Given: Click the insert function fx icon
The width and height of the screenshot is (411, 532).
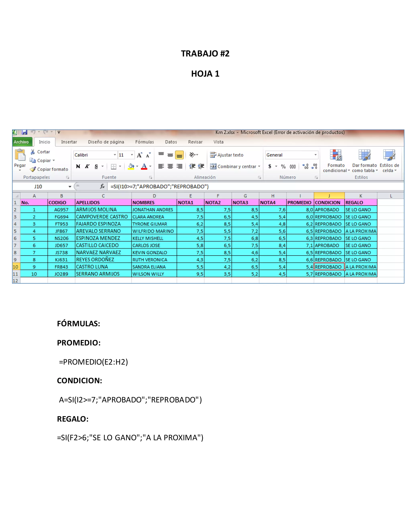Looking at the screenshot, I should coord(102,186).
